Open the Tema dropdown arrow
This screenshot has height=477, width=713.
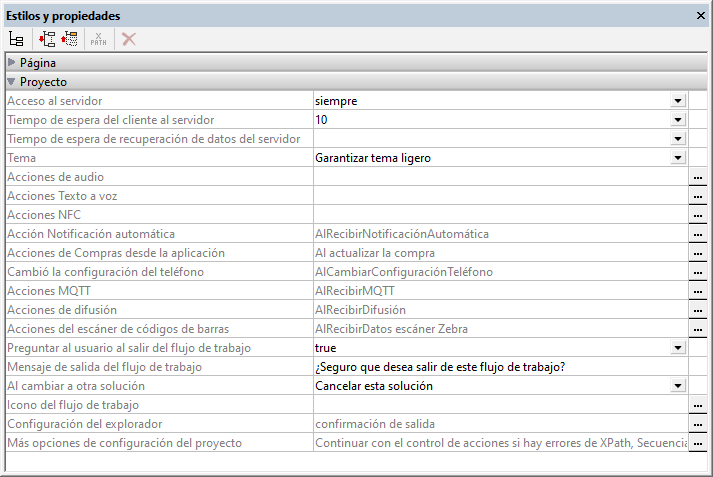tap(677, 158)
